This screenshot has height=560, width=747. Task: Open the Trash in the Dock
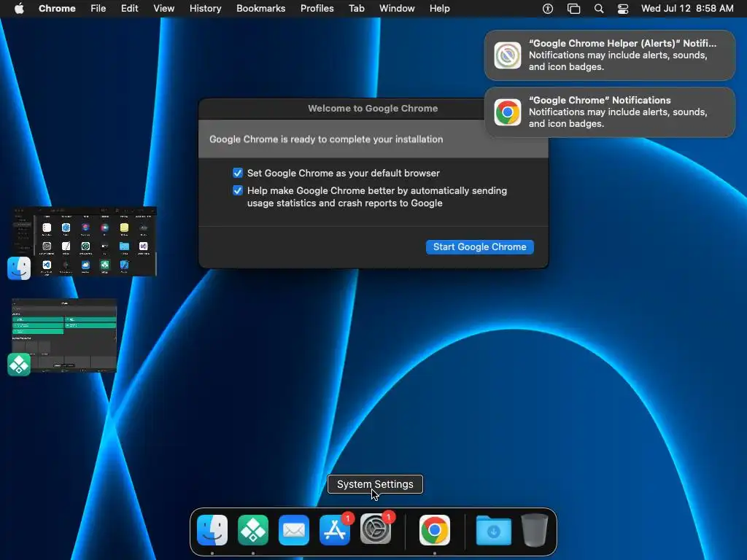[x=535, y=530]
